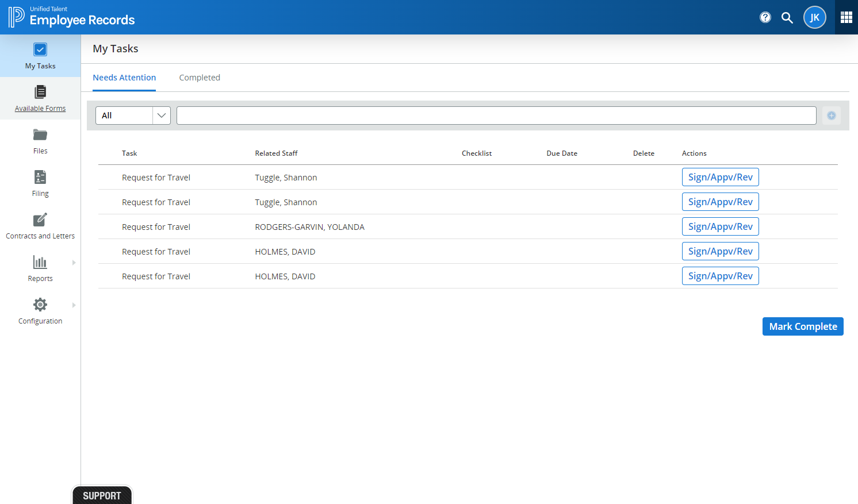Select RODGERS-GARVIN, YOLANDA staff name

(x=309, y=227)
